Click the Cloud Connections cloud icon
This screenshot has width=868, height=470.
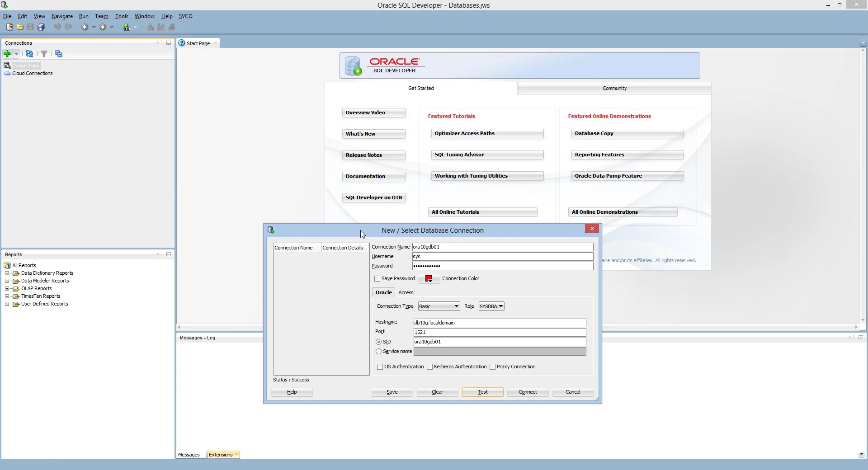(7, 73)
